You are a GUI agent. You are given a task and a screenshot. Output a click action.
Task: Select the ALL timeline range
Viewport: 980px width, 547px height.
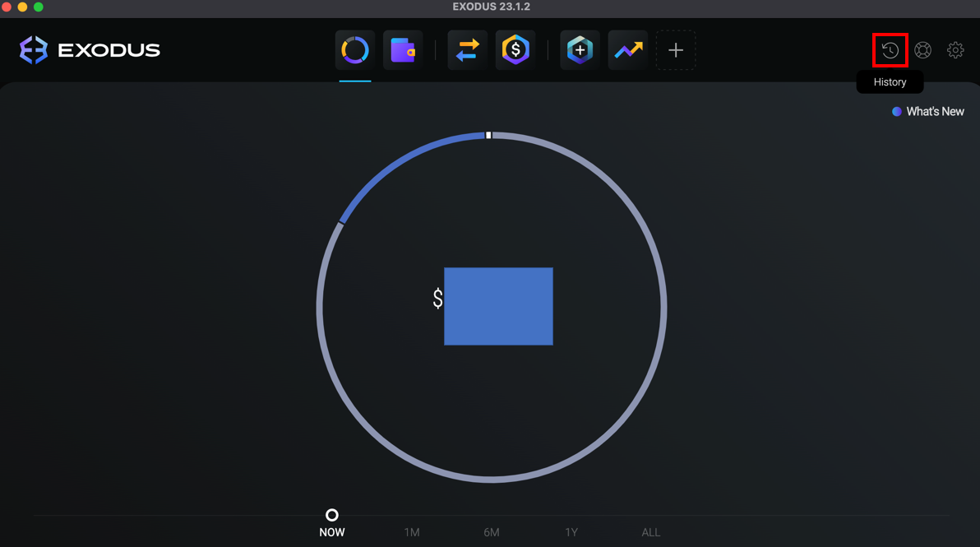click(650, 533)
